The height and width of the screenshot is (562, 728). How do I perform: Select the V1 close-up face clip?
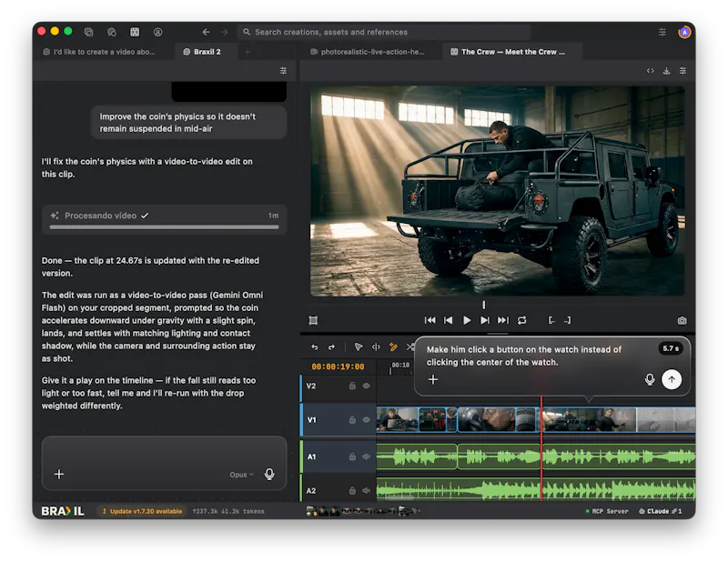coord(498,419)
